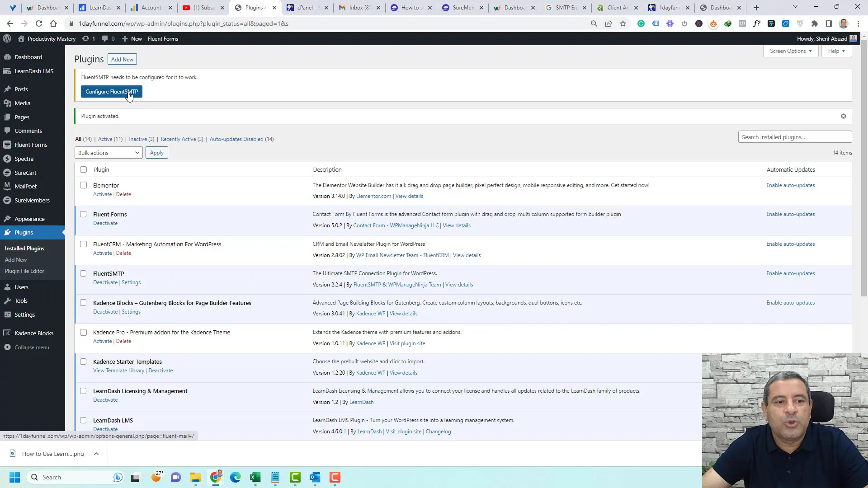The width and height of the screenshot is (868, 488).
Task: Click the page vertical scrollbar
Action: pyautogui.click(x=864, y=167)
